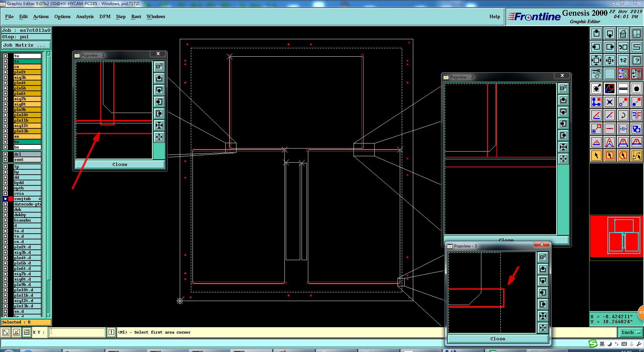
Task: Click the delete feature X tool
Action: coord(610,102)
